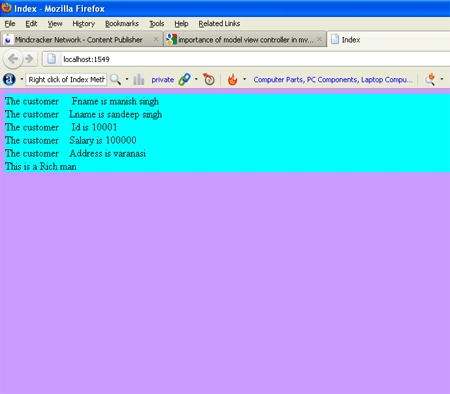Open the Tools menu

tap(157, 24)
